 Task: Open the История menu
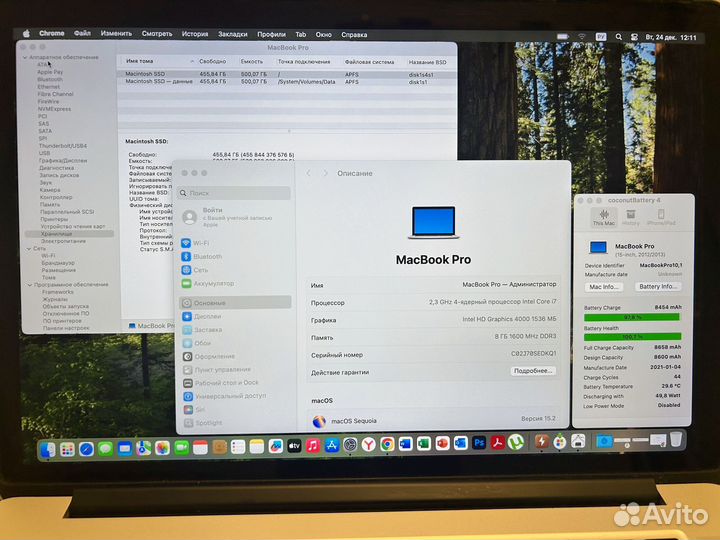pyautogui.click(x=195, y=34)
